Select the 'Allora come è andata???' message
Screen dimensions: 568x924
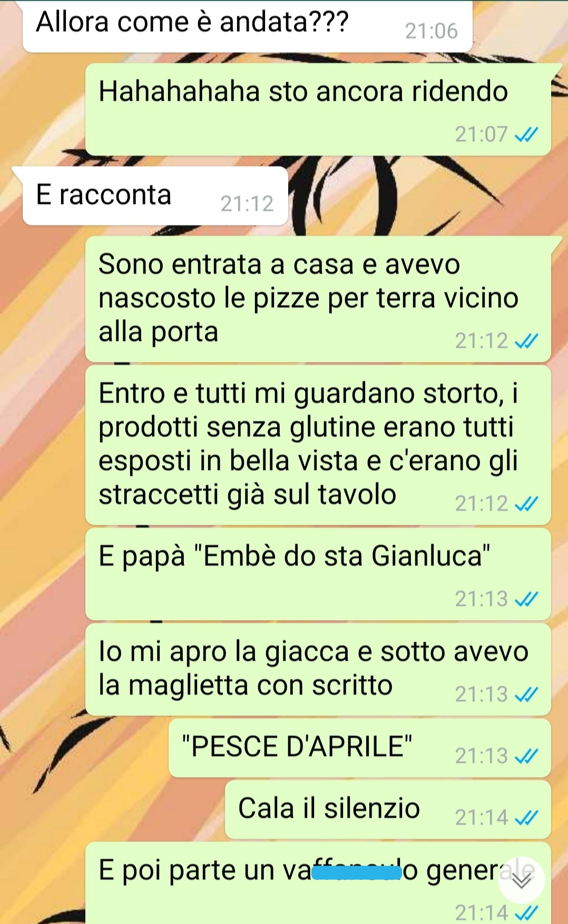(x=247, y=26)
